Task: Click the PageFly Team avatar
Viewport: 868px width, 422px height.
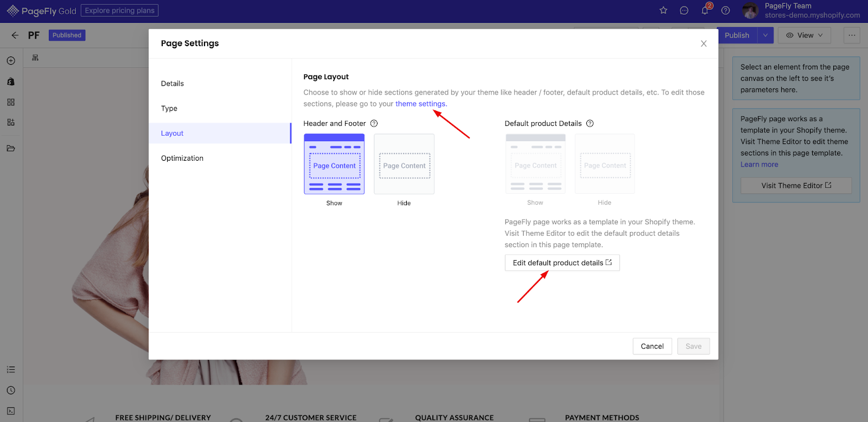Action: (x=750, y=10)
